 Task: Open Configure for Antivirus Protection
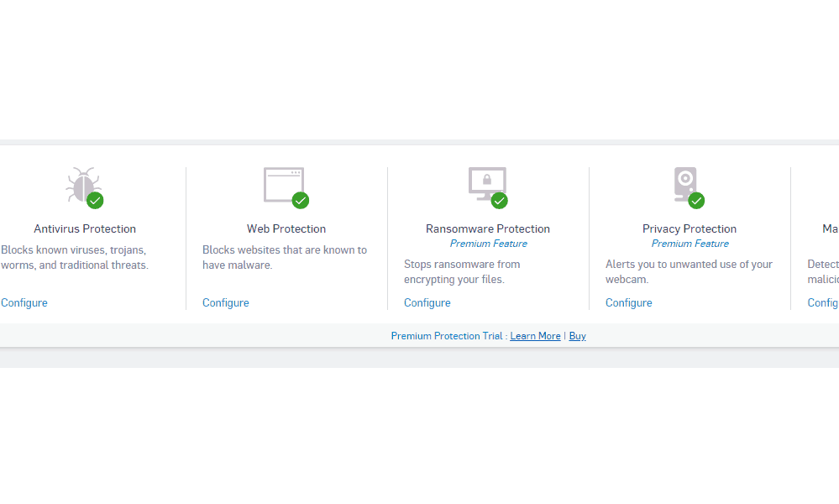(x=24, y=303)
